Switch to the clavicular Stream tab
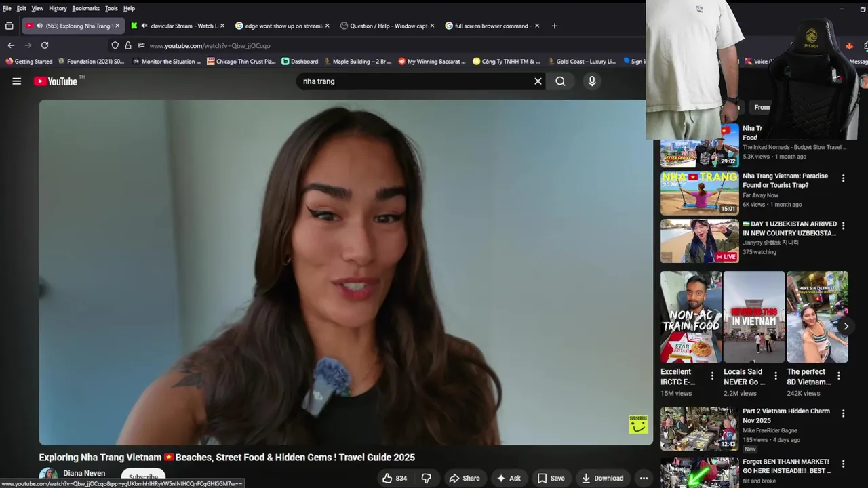868x488 pixels. click(178, 26)
